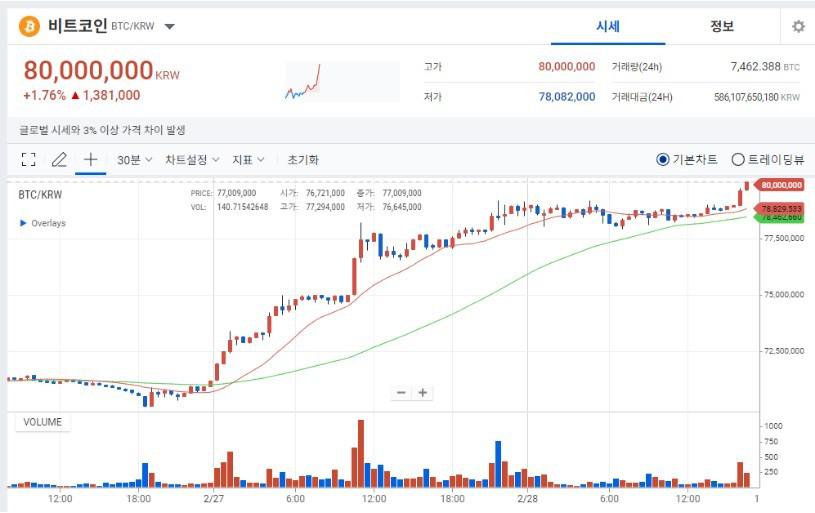Viewport: 815px width, 513px height.
Task: Open the 차트설정 dropdown
Action: 191,160
